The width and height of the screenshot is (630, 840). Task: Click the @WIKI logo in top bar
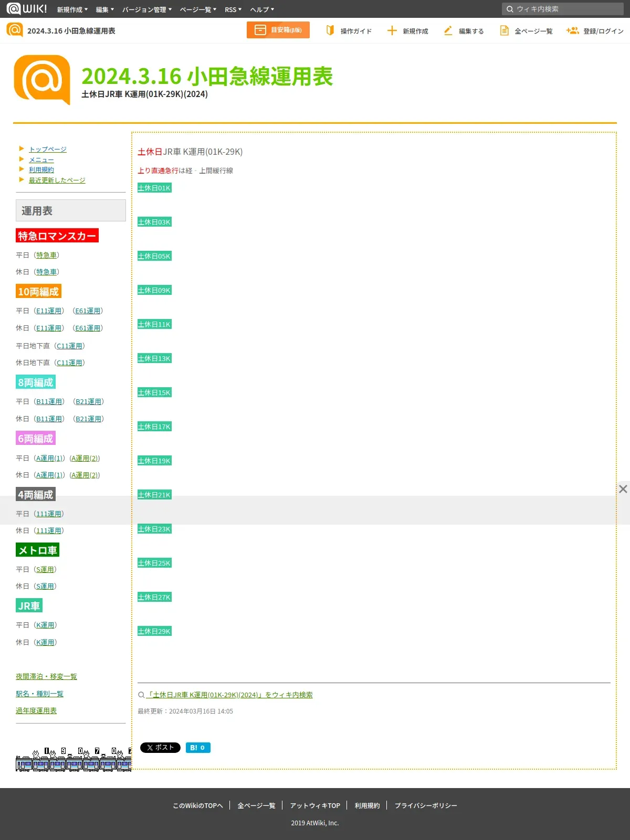[27, 8]
